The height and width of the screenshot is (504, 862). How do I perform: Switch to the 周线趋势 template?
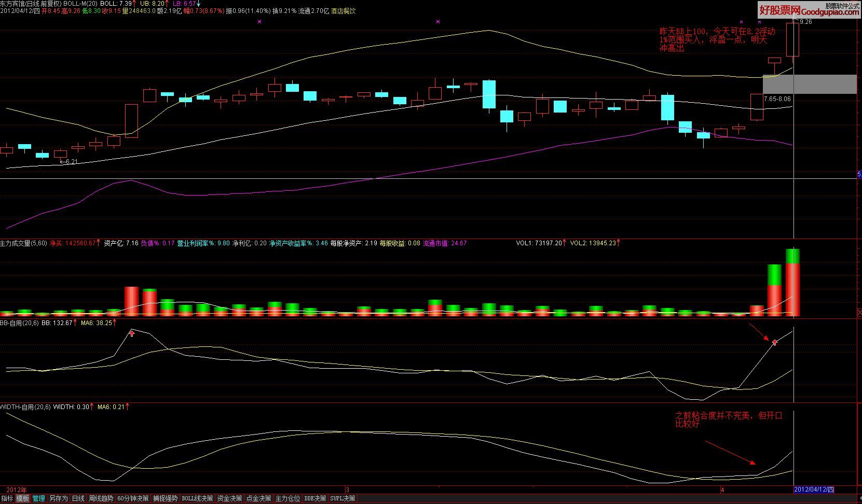[101, 498]
